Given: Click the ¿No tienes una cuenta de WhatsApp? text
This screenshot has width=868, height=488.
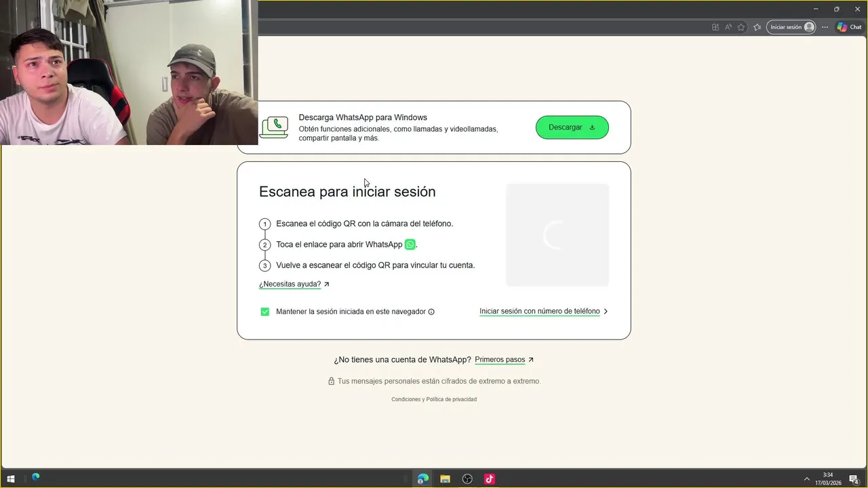Looking at the screenshot, I should [x=402, y=360].
